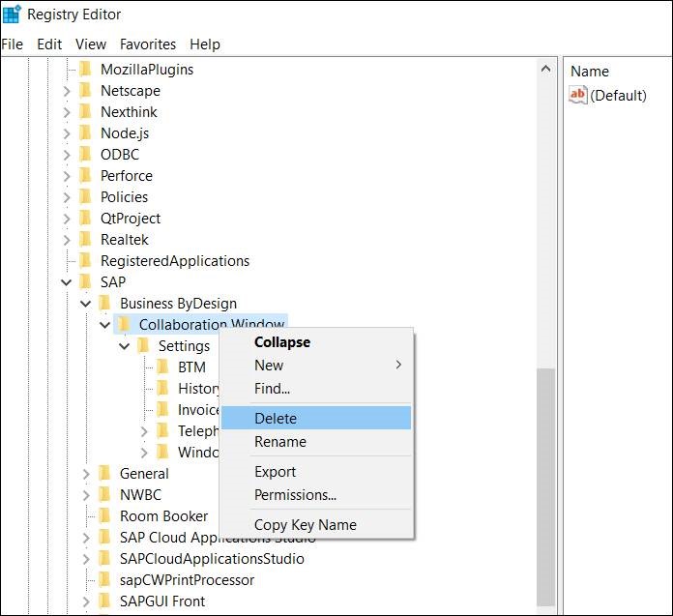This screenshot has width=673, height=616.
Task: Click the Business ByDesign folder icon
Action: pyautogui.click(x=105, y=303)
